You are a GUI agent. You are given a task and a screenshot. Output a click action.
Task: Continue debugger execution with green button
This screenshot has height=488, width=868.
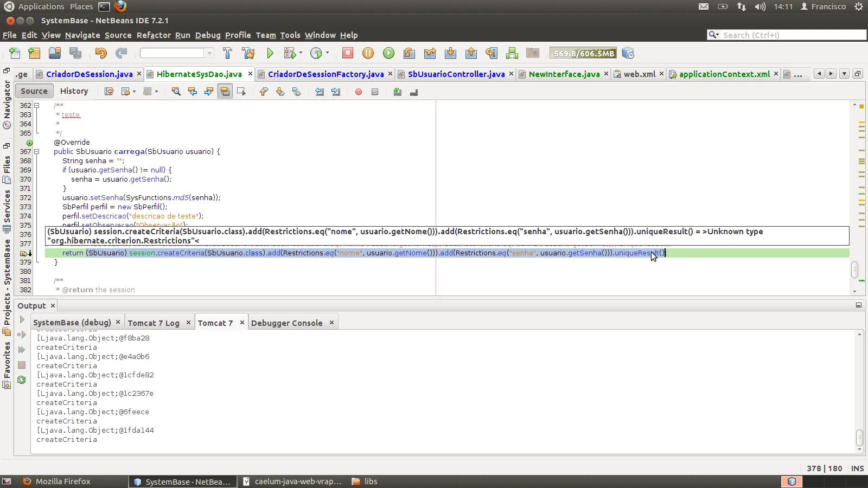[388, 53]
